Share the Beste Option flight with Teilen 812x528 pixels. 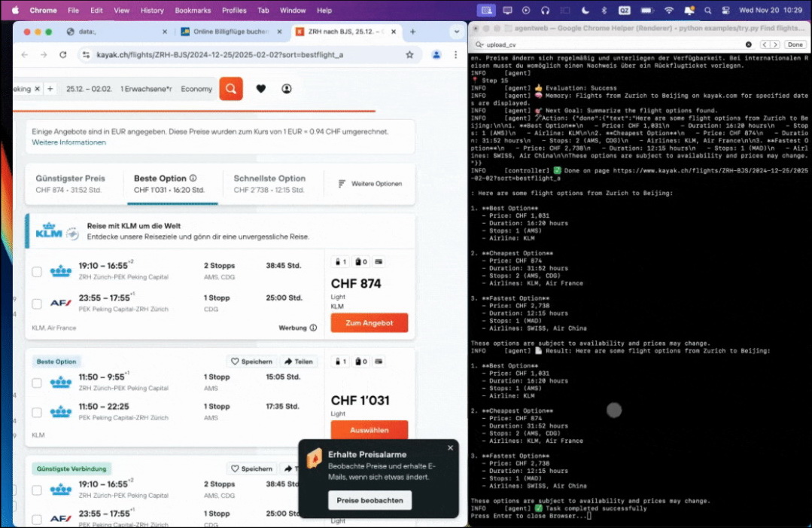point(299,361)
